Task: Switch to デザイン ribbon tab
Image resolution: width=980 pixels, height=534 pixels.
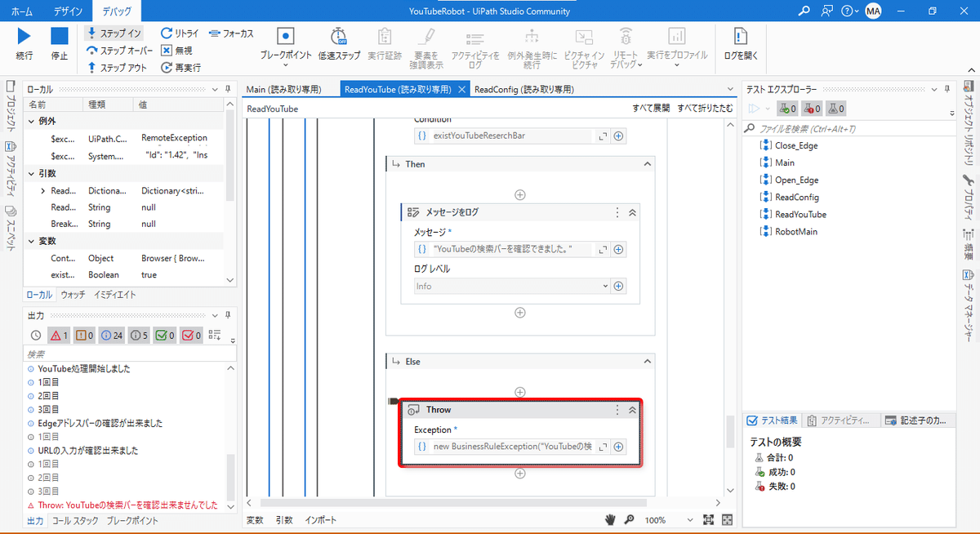Action: (x=68, y=11)
